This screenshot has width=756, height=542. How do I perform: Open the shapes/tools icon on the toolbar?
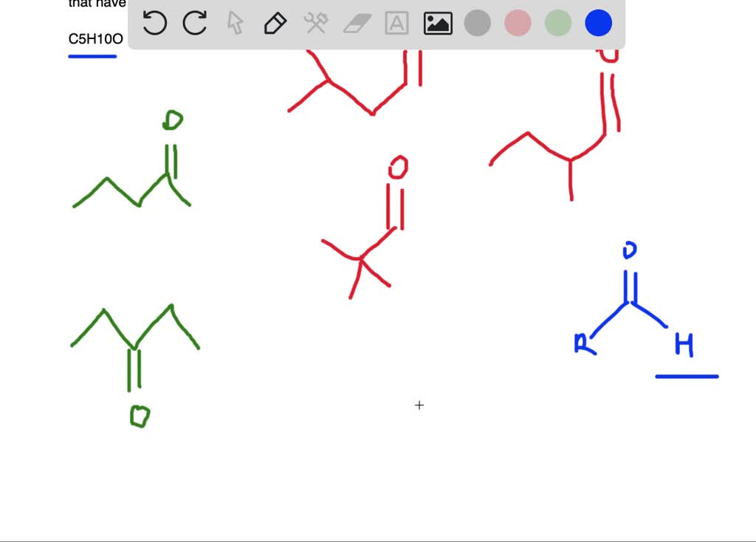tap(315, 23)
